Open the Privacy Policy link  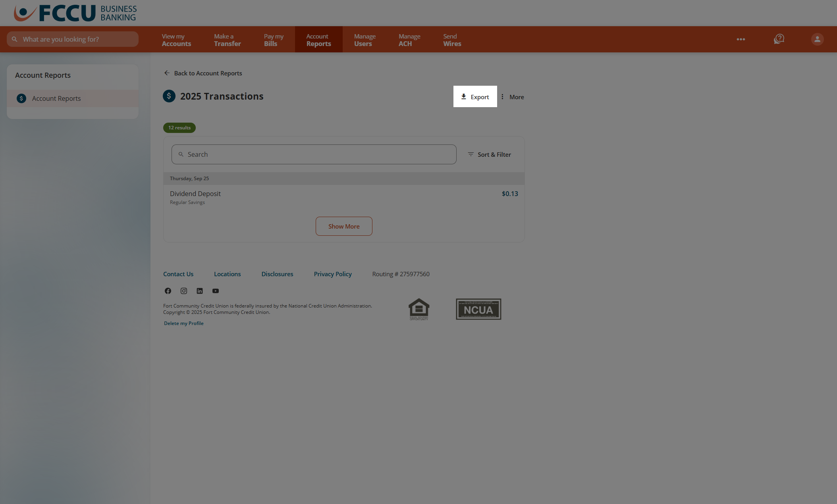point(332,274)
